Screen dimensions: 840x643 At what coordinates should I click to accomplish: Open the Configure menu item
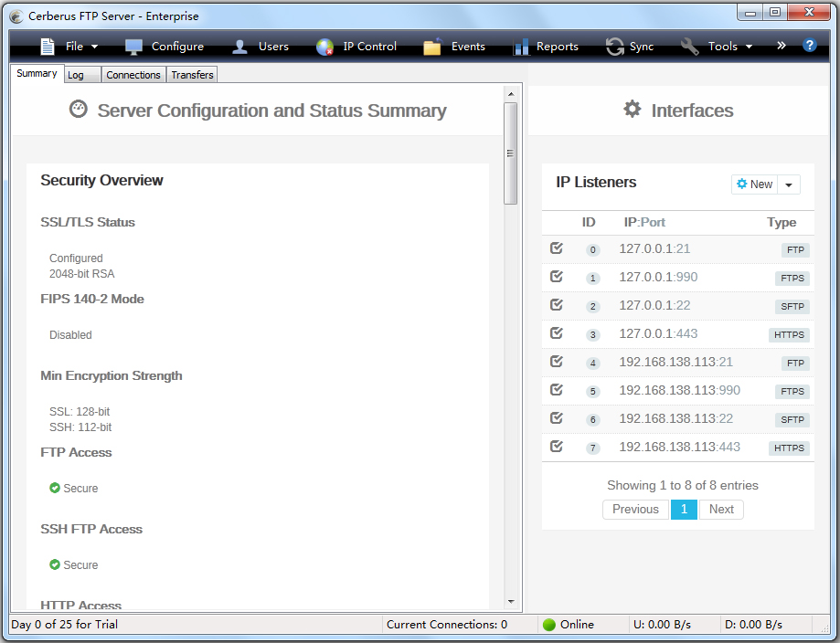pyautogui.click(x=177, y=47)
